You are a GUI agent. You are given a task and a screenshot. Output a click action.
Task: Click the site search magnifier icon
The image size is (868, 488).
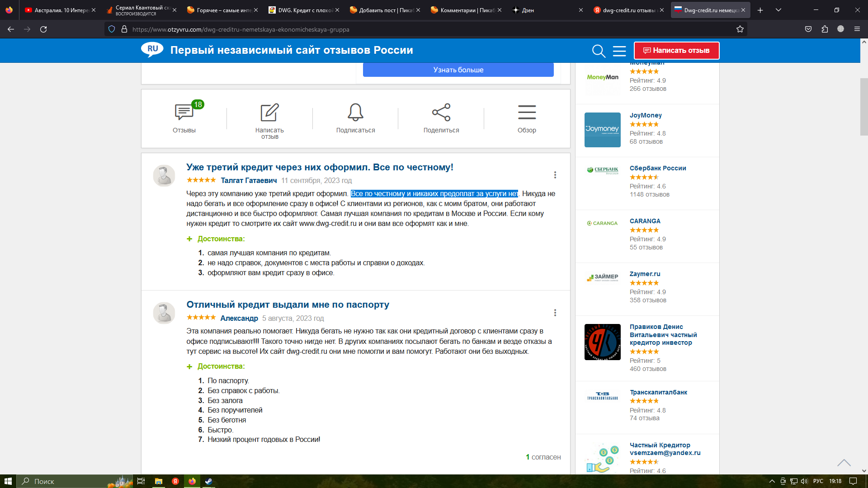coord(599,51)
